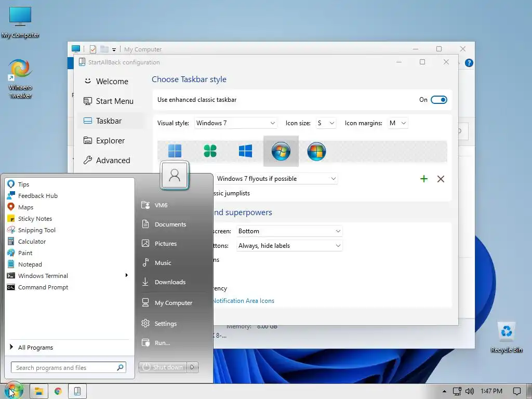Select the Recycle Bin on desktop

click(507, 338)
